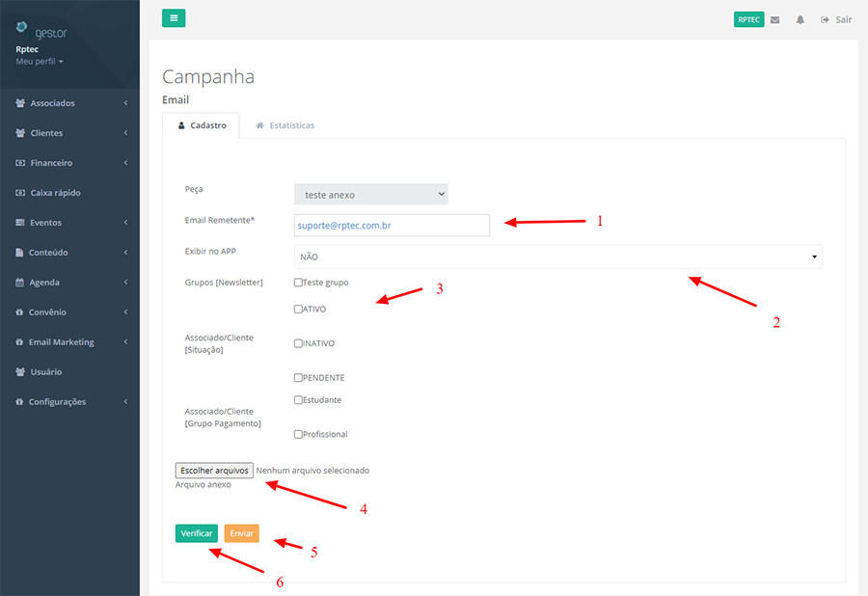Click the Eventos icon in sidebar
Screen dimensions: 868x596
pyautogui.click(x=20, y=223)
